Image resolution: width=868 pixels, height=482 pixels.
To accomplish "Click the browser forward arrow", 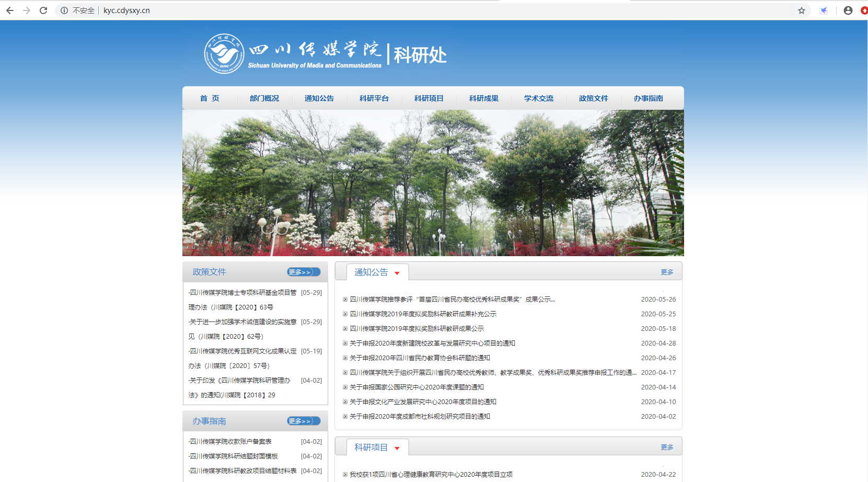I will point(27,10).
